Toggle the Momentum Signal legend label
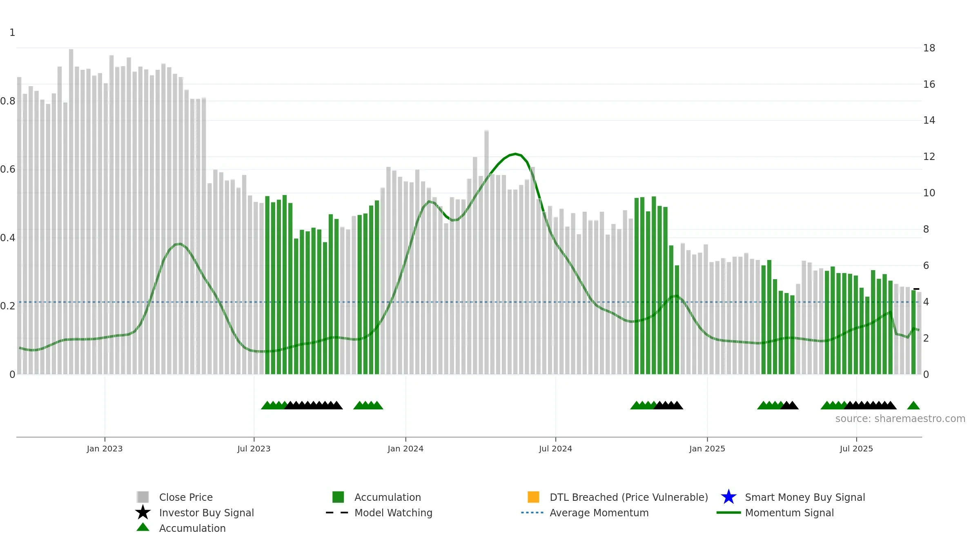 click(789, 513)
